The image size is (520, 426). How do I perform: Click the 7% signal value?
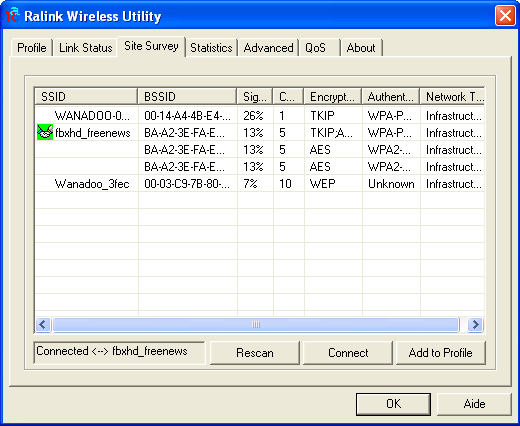click(x=250, y=184)
